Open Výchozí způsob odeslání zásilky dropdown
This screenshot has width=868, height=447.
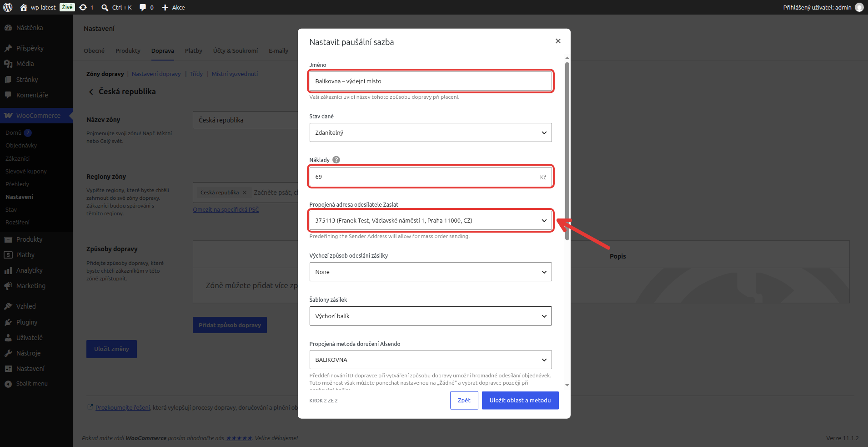pyautogui.click(x=431, y=272)
